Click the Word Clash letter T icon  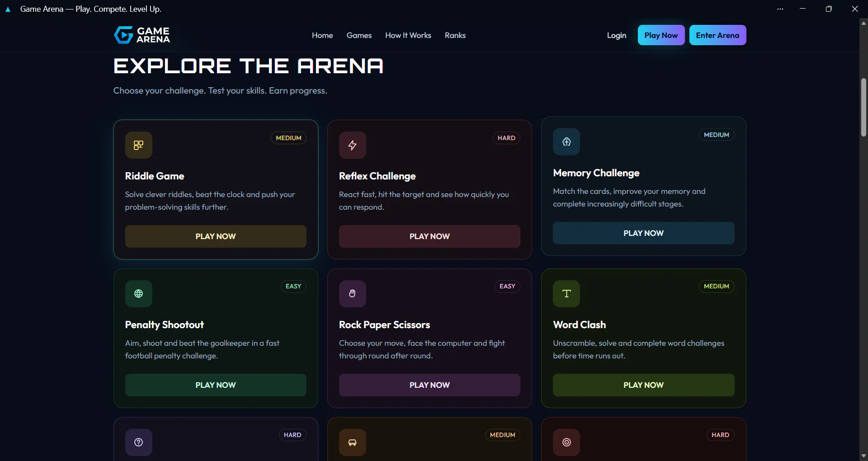coord(566,294)
